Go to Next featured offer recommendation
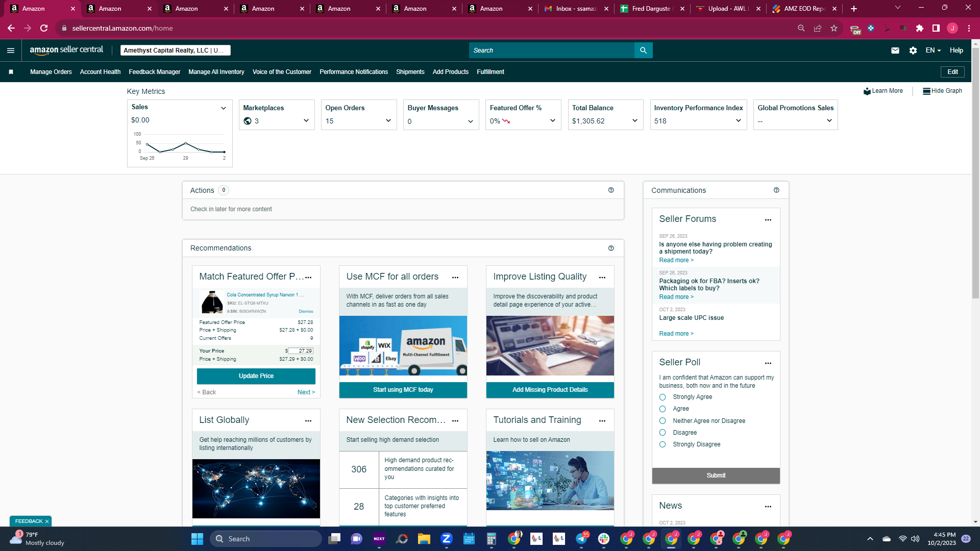 pyautogui.click(x=306, y=392)
